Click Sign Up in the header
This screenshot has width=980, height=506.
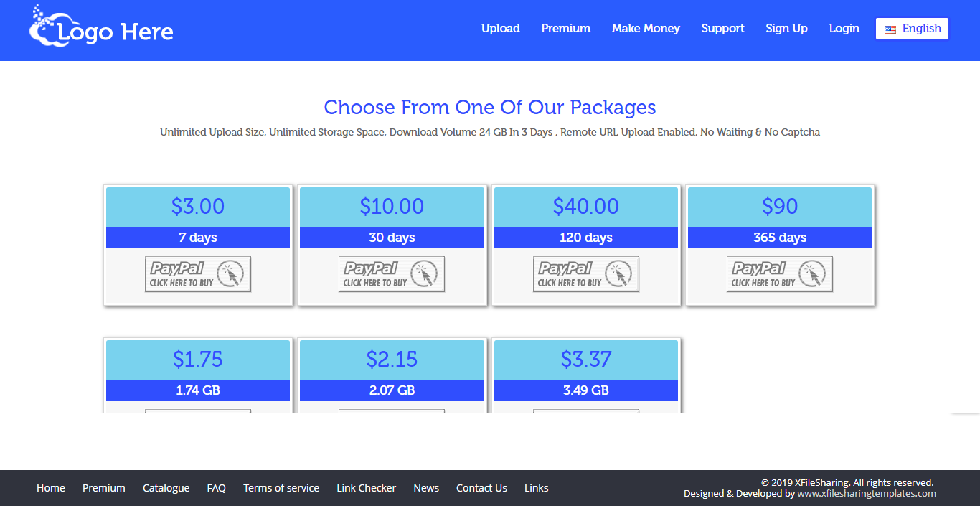coord(786,29)
